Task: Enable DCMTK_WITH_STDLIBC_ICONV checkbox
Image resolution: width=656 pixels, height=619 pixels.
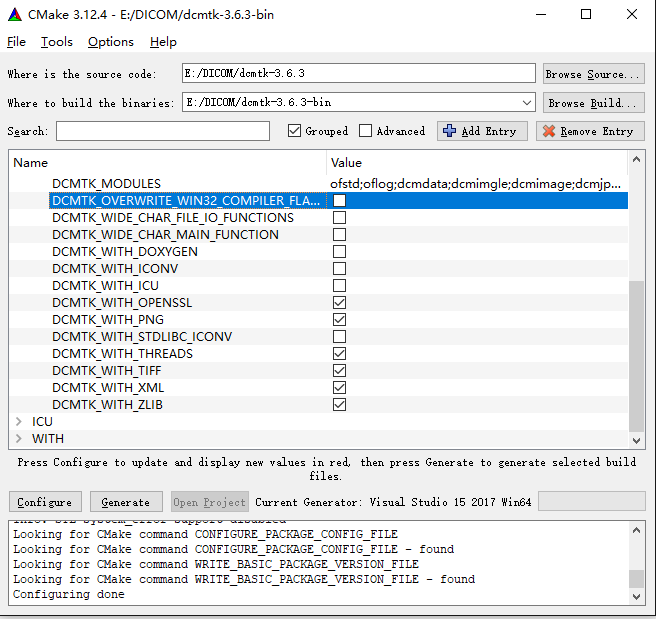Action: (x=339, y=337)
